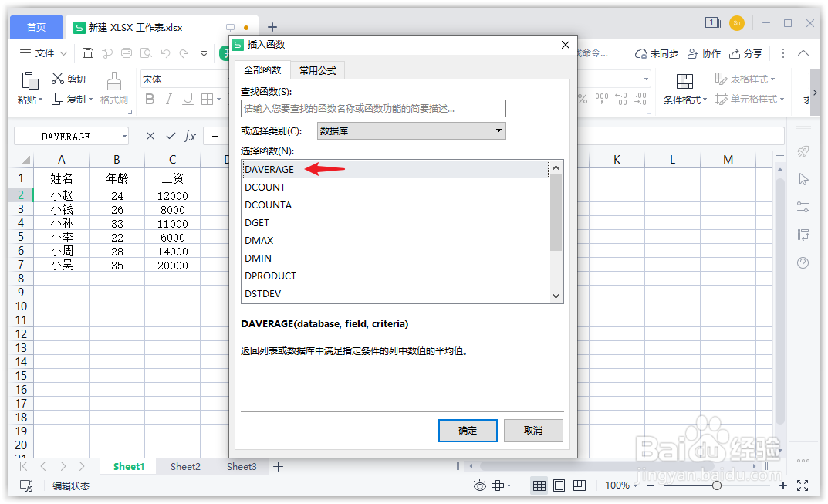Viewport: 828px width, 504px height.
Task: Select DMAX in the function list
Action: 395,240
